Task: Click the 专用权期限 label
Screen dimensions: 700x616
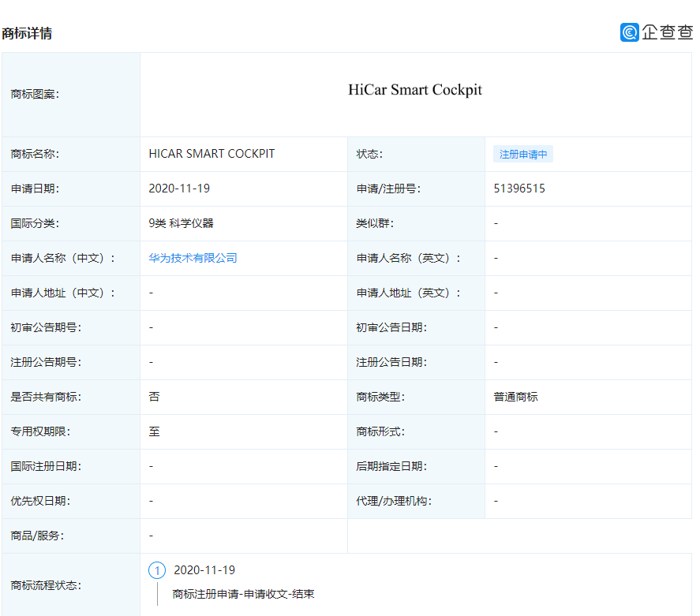Action: [40, 431]
